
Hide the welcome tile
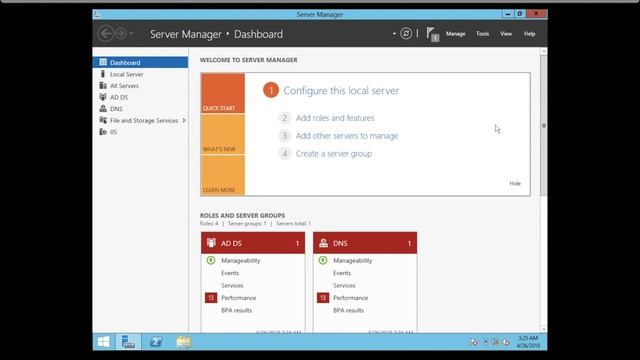pyautogui.click(x=515, y=184)
